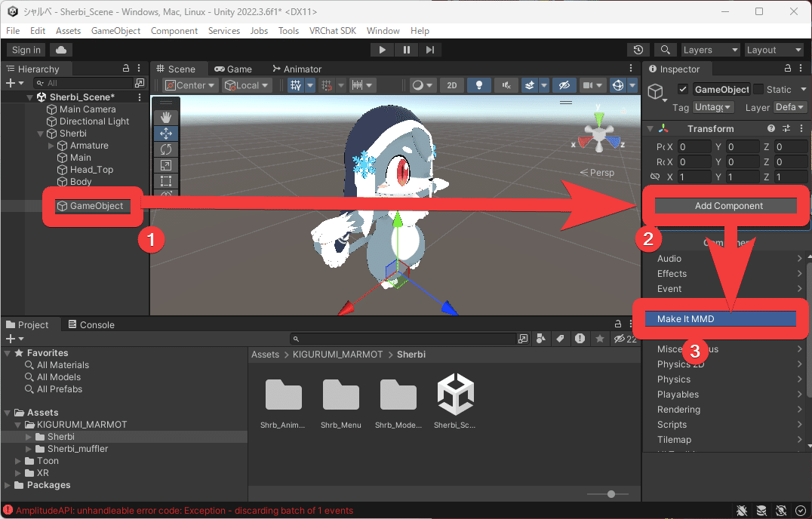Viewport: 812px width, 519px height.
Task: Click the Pause button
Action: click(406, 50)
